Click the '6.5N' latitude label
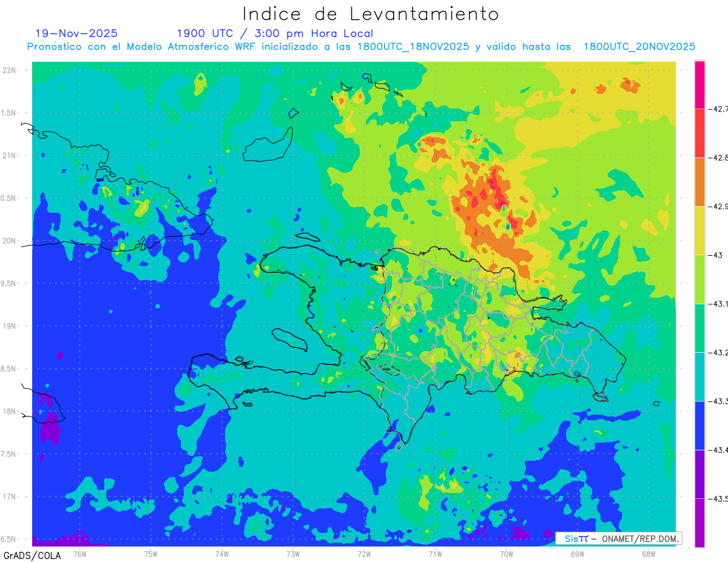 pos(9,539)
